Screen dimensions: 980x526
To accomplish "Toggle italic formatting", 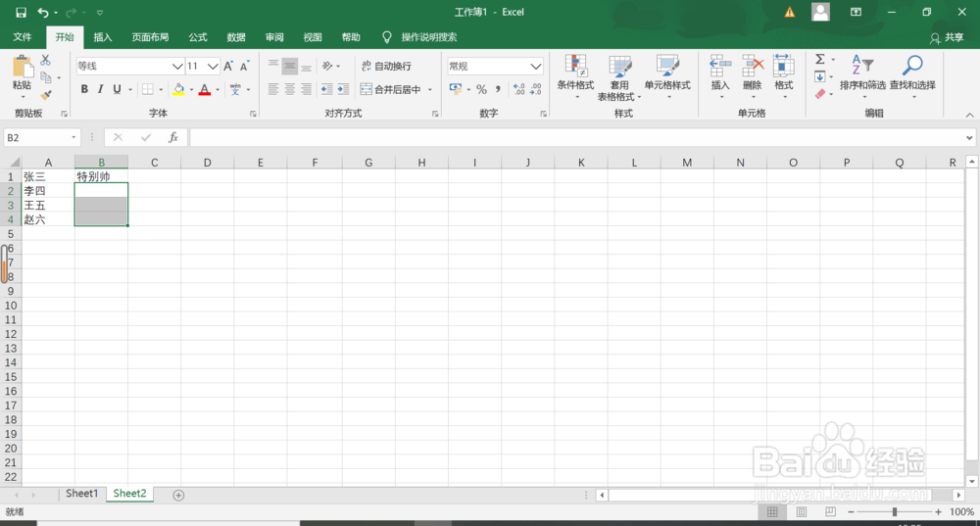I will pos(101,89).
